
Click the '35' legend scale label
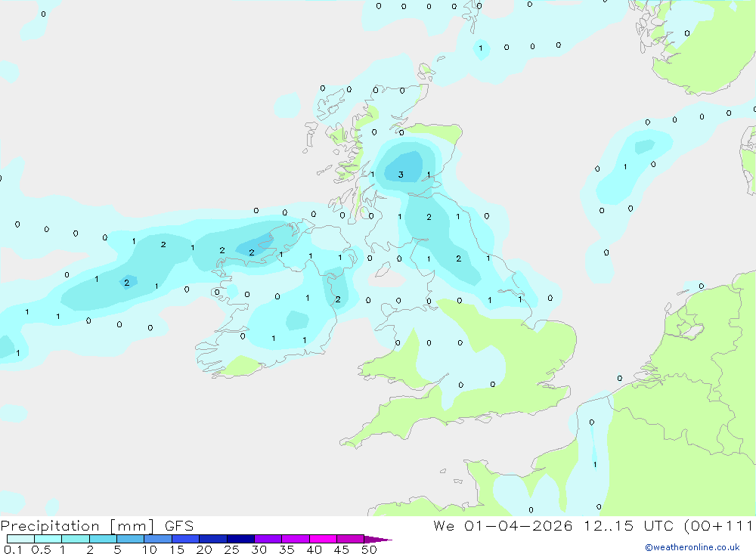(x=287, y=549)
